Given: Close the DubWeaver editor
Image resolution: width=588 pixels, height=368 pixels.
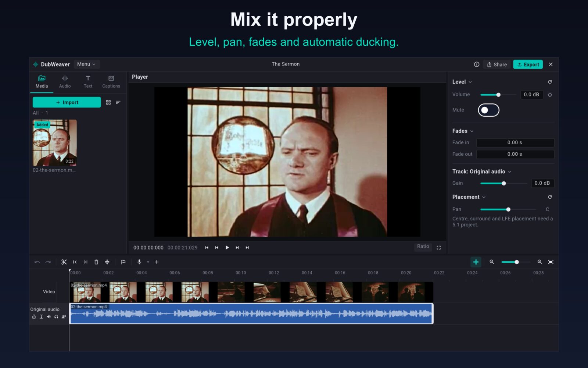Looking at the screenshot, I should point(551,64).
